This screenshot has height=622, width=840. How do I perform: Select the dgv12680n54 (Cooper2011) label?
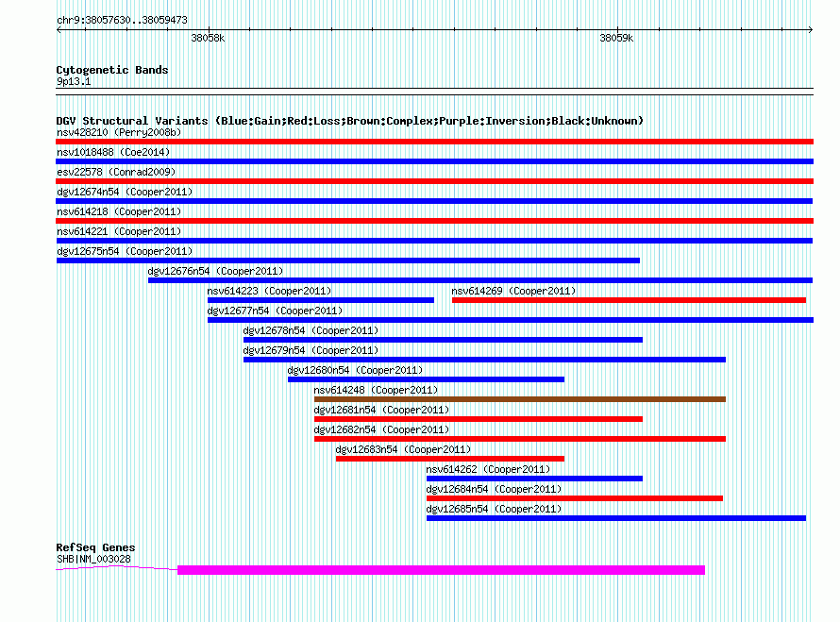(355, 370)
